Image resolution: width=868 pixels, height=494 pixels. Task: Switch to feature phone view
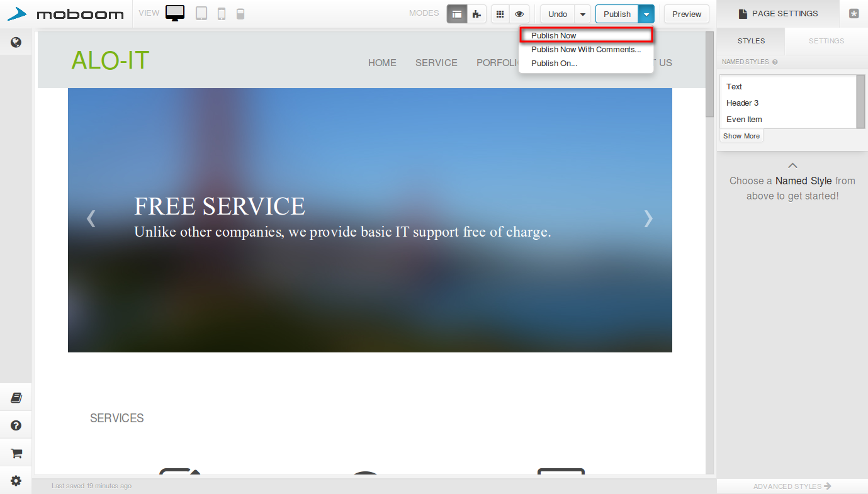click(240, 14)
